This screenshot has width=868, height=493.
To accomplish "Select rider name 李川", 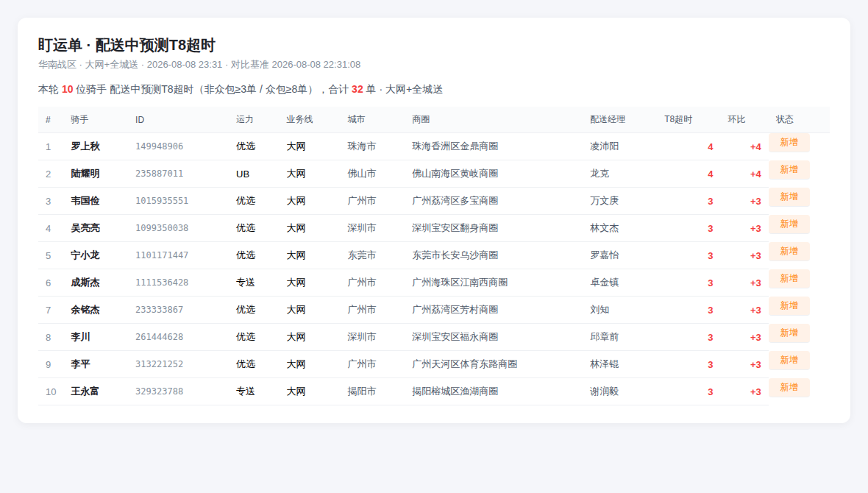I will [x=80, y=337].
